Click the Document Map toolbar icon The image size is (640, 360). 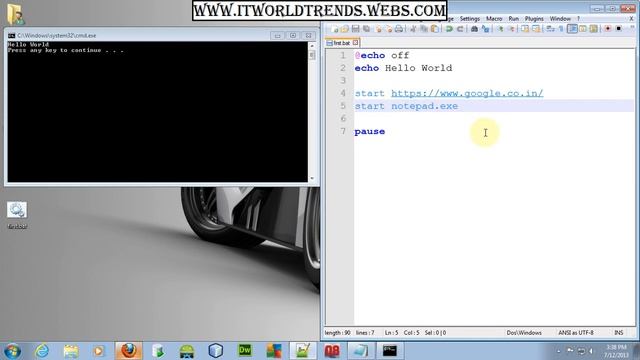tap(594, 29)
